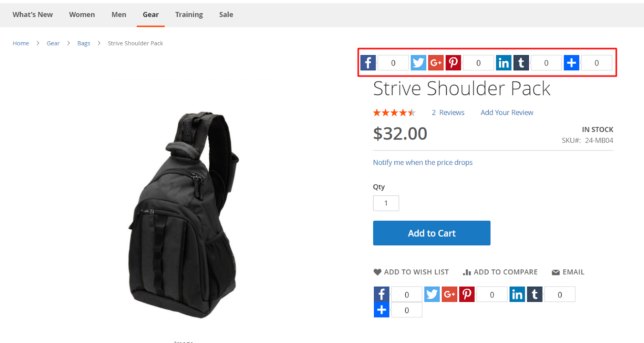Pin product with top Pinterest icon
This screenshot has height=343, width=644.
[x=453, y=63]
